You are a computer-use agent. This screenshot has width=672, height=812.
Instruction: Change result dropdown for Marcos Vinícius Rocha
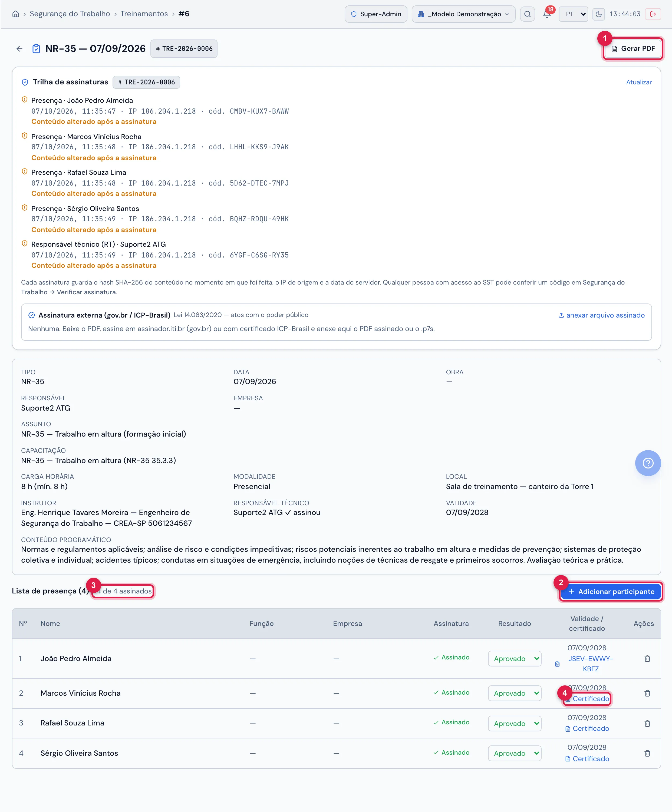coord(515,693)
